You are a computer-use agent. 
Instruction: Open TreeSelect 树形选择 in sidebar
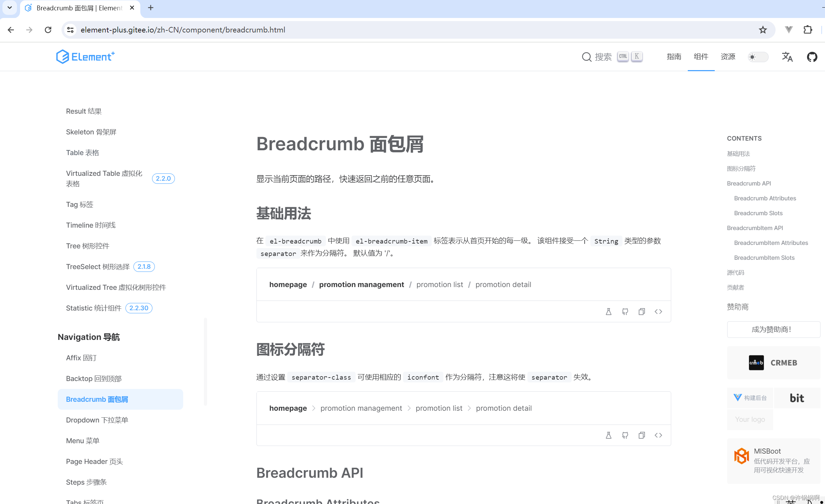98,267
